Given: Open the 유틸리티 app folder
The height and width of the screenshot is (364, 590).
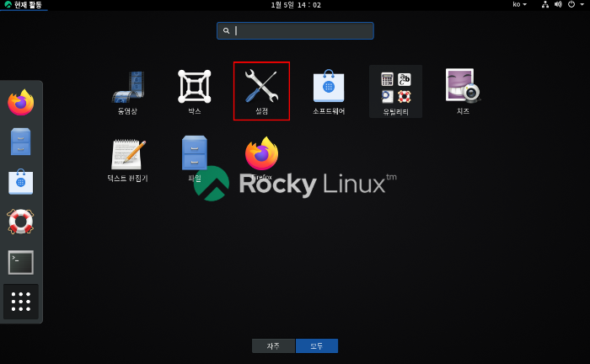Looking at the screenshot, I should click(395, 92).
